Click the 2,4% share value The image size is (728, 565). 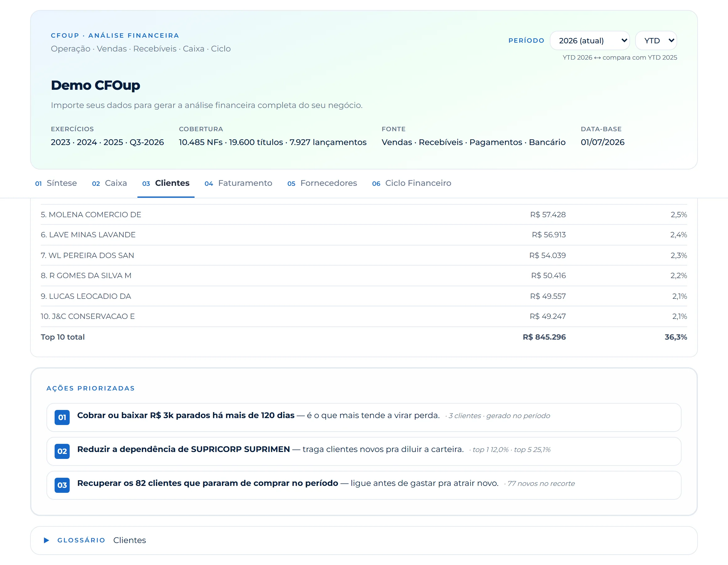click(679, 235)
